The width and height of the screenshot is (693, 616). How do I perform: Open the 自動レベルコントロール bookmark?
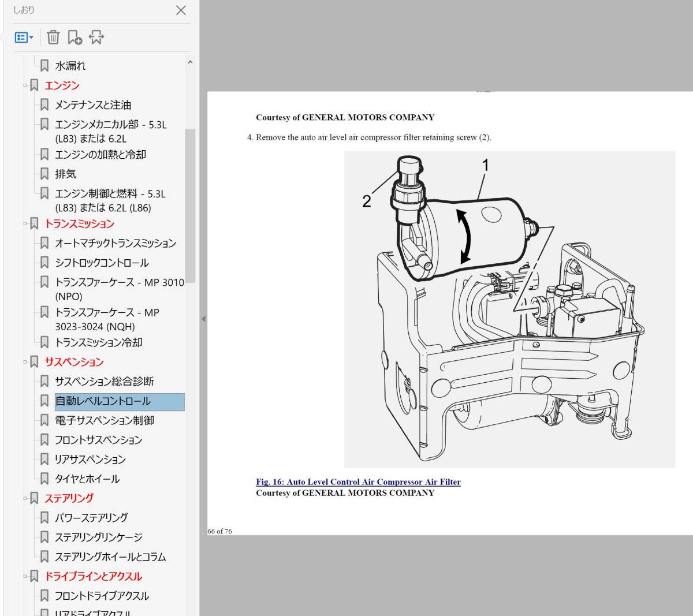click(x=103, y=401)
